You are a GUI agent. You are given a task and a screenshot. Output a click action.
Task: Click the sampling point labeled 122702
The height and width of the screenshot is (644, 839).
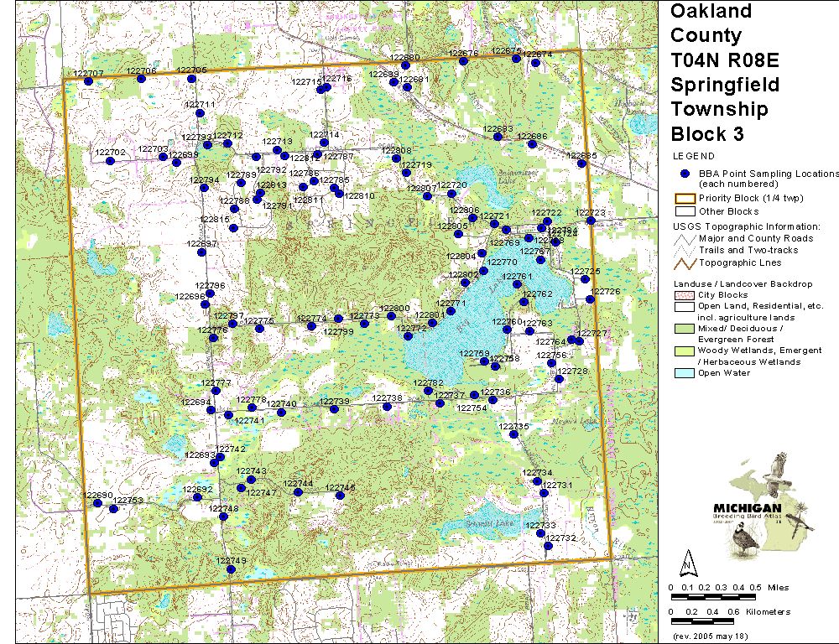point(110,161)
